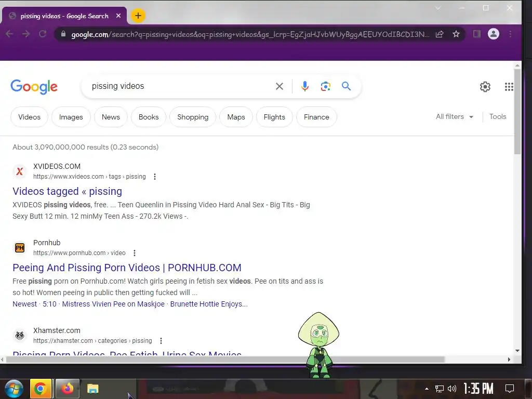Close the Google Search tab

point(118,16)
